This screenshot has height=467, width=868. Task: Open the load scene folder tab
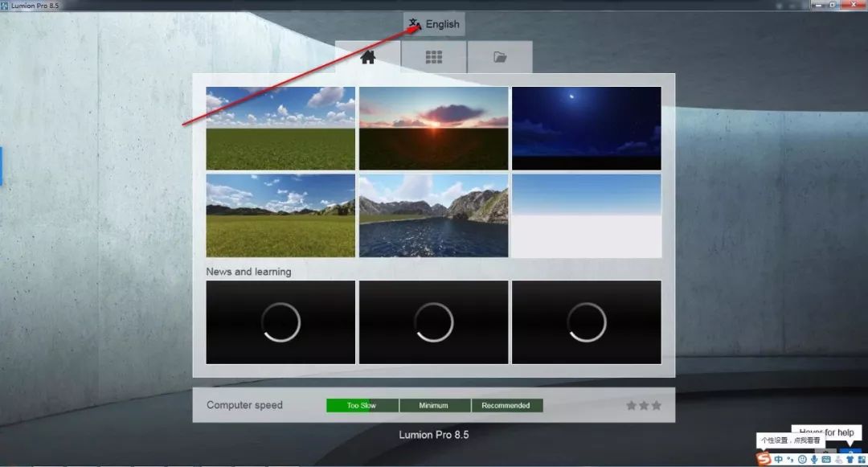tap(500, 57)
